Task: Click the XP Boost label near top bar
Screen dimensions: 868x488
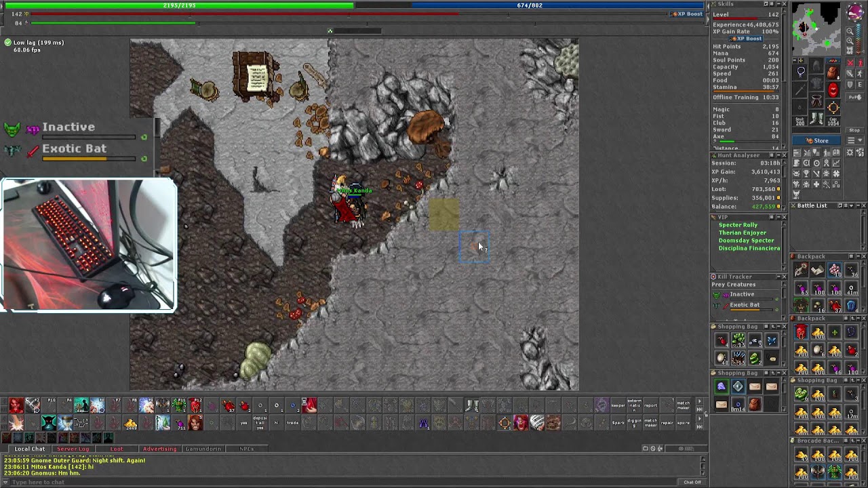Action: 686,14
